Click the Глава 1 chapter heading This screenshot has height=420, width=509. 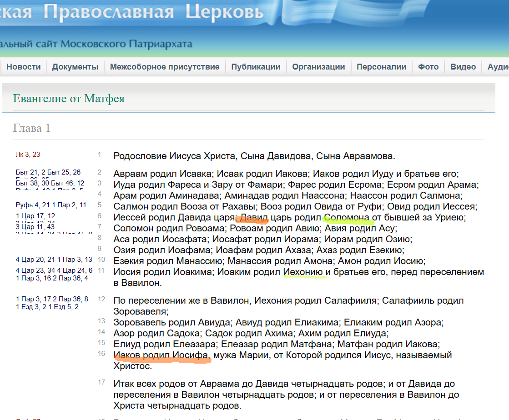[x=32, y=128]
